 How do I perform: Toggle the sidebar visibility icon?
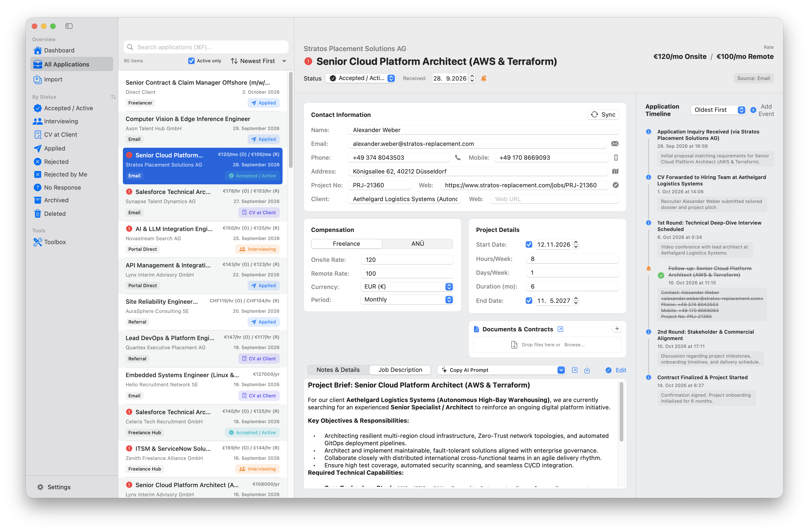coord(69,26)
